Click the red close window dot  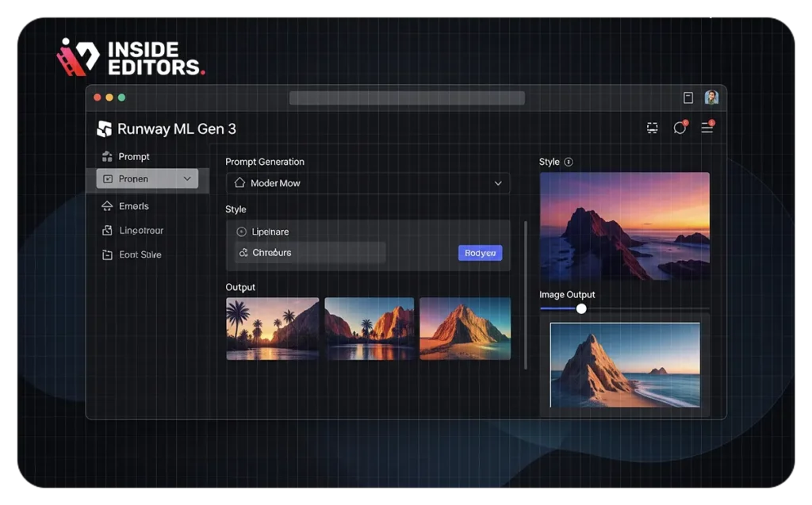(98, 98)
